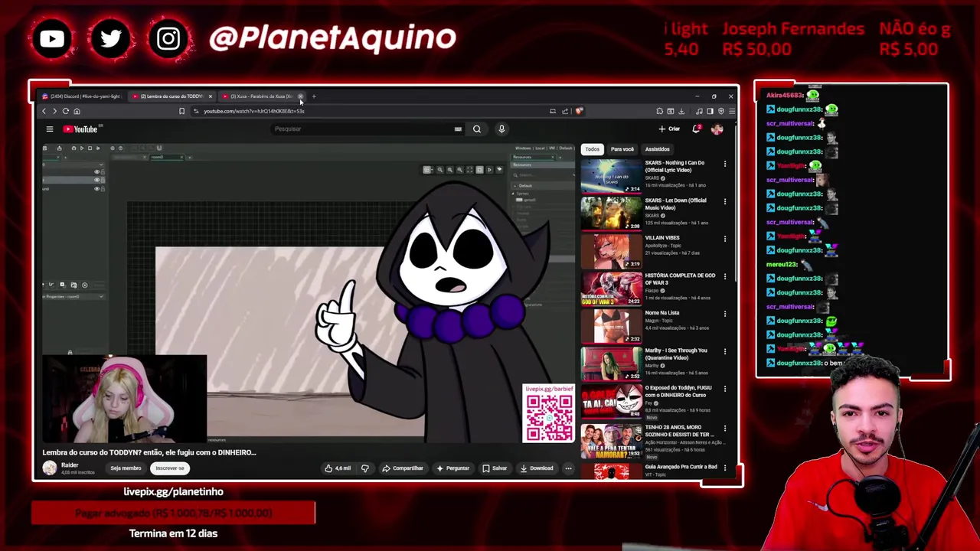
Task: Open new browser tab with plus icon
Action: 314,96
